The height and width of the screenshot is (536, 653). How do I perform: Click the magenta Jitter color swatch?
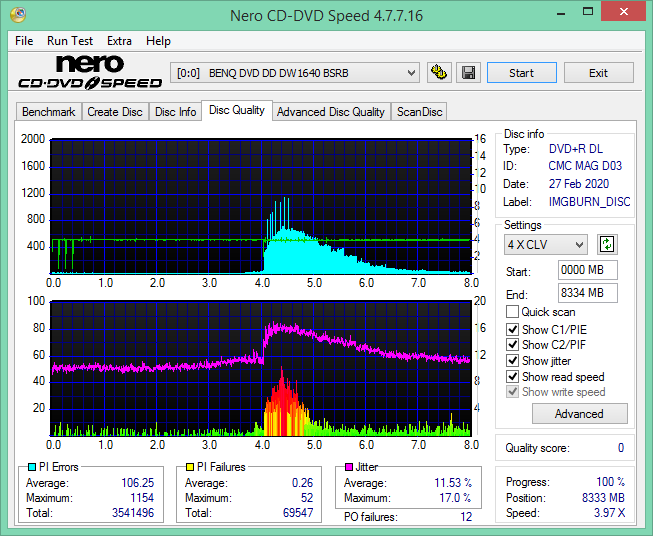click(x=349, y=467)
